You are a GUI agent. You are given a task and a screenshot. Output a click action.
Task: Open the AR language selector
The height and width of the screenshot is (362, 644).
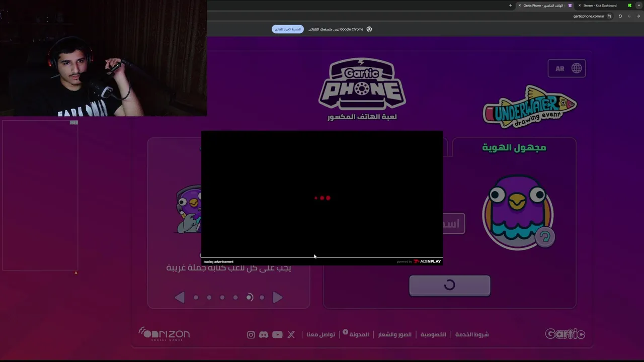click(x=567, y=68)
